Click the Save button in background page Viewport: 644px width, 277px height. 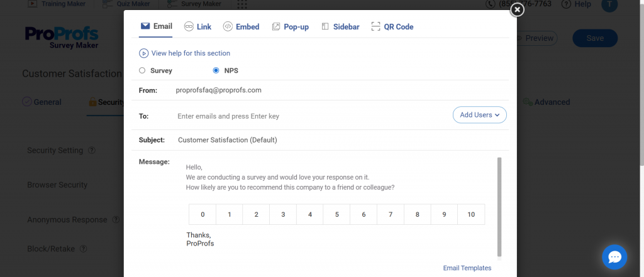click(x=595, y=38)
